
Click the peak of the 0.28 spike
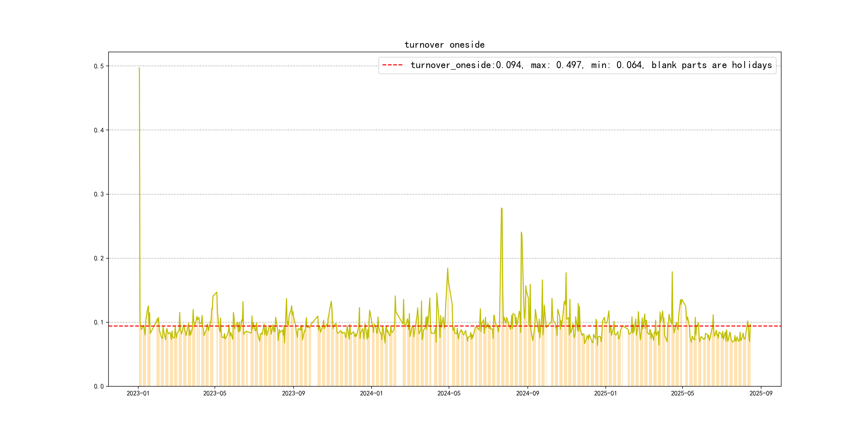[x=502, y=209]
